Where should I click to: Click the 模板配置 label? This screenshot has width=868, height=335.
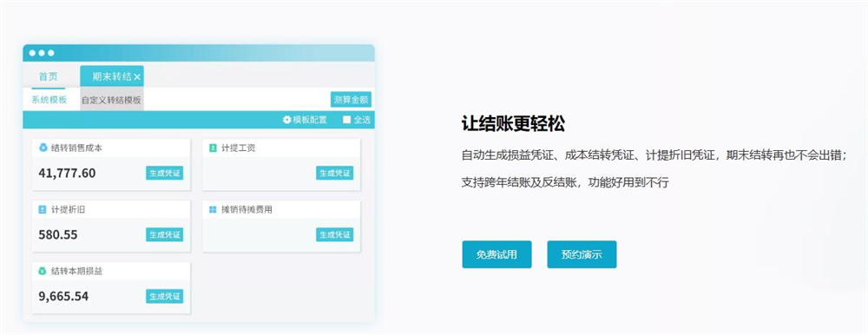pyautogui.click(x=310, y=120)
